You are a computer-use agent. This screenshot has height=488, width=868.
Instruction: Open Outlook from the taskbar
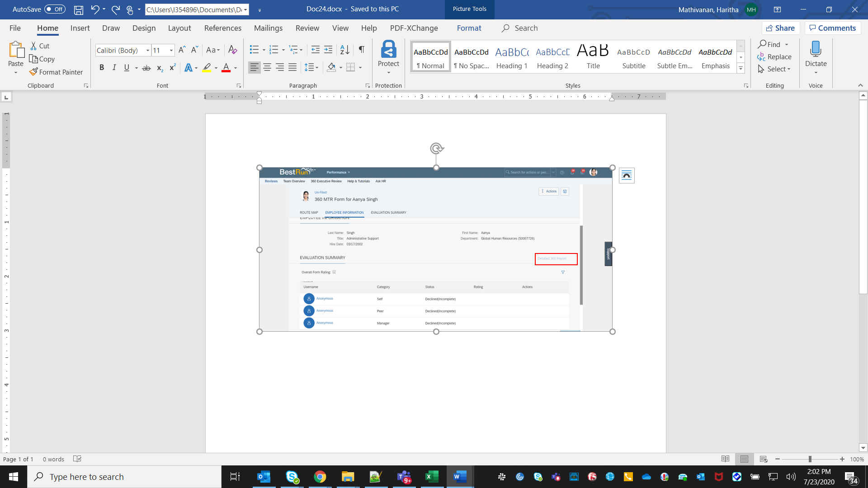(x=264, y=477)
